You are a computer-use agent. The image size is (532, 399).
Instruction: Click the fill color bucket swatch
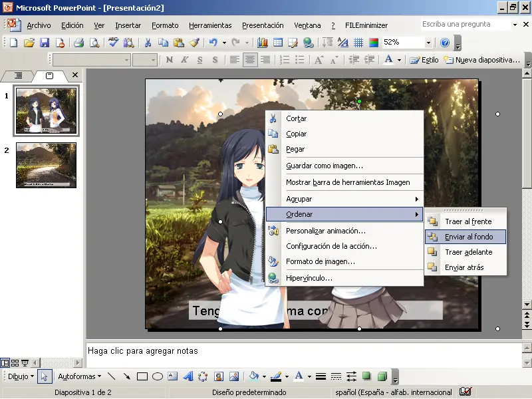pyautogui.click(x=253, y=376)
